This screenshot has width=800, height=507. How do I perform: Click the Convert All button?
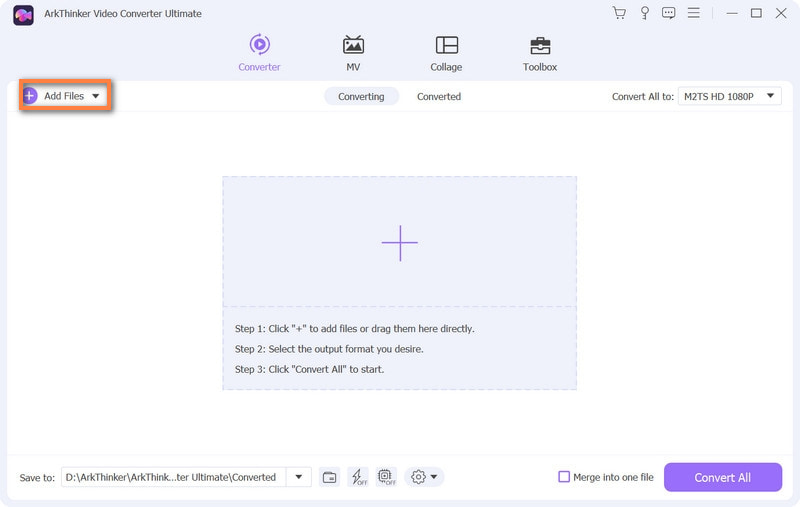click(x=722, y=477)
